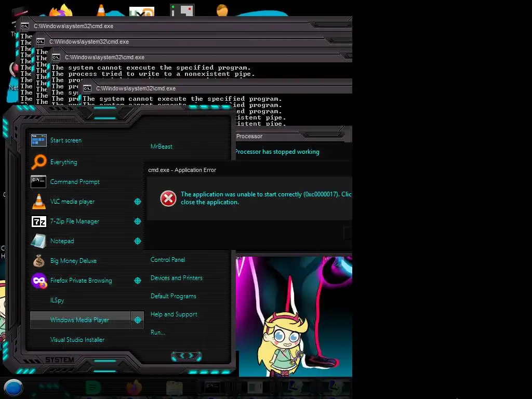Open Firefox from the taskbar
This screenshot has width=532, height=399.
pos(134,388)
